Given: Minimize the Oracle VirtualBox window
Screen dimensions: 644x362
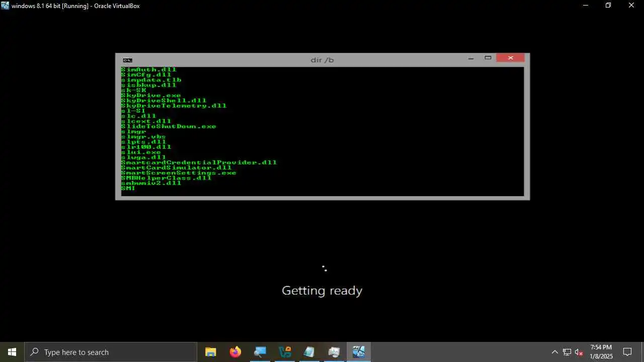Looking at the screenshot, I should pos(585,6).
